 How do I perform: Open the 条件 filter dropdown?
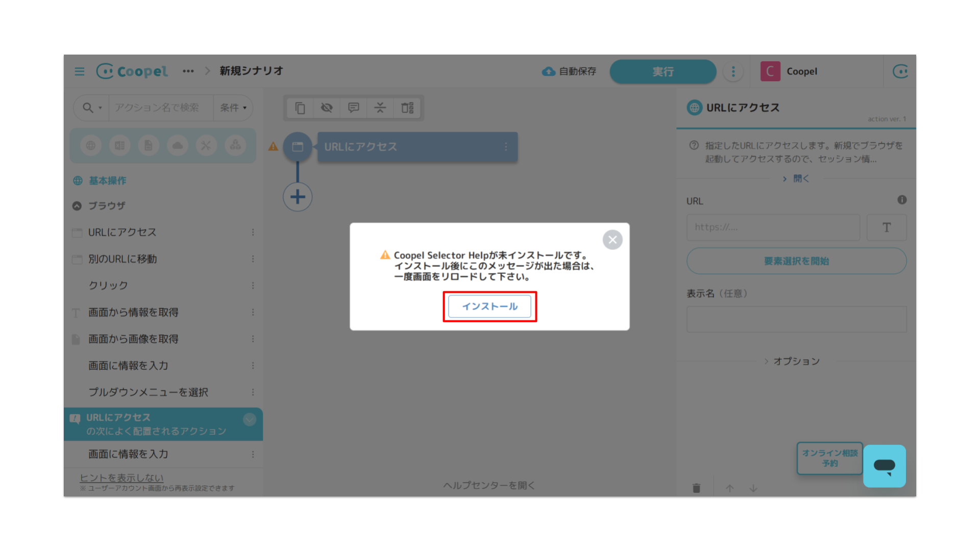233,108
